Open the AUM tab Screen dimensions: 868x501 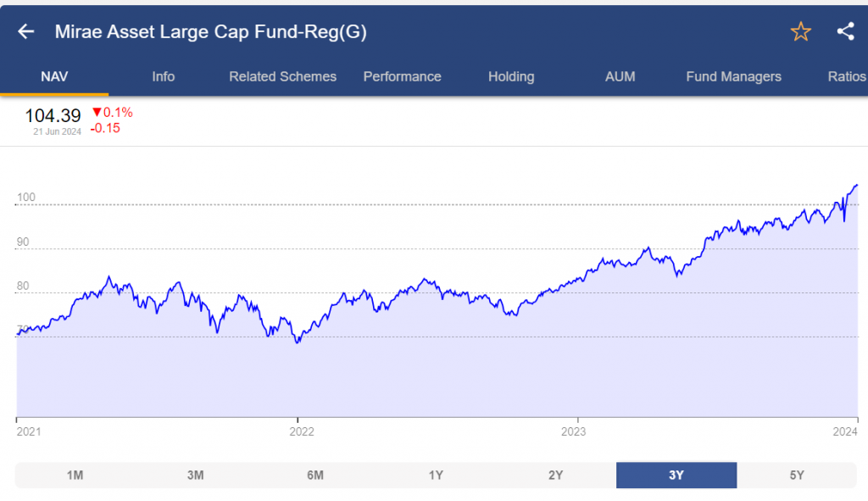tap(620, 76)
